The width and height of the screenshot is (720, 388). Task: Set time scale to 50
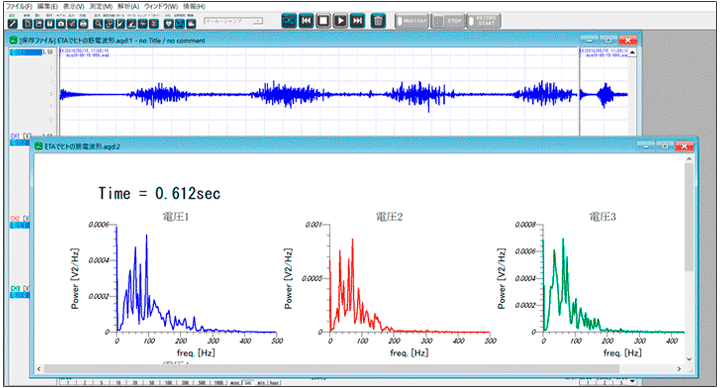click(152, 383)
